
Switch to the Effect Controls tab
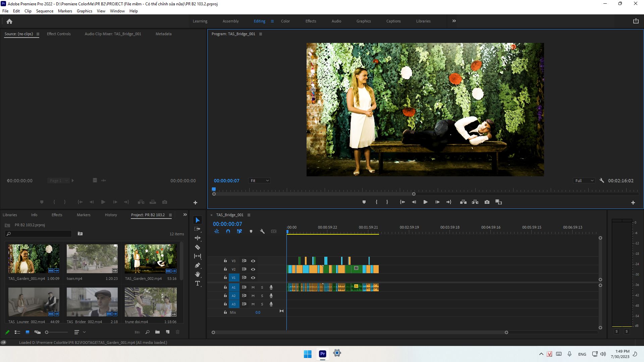[59, 34]
